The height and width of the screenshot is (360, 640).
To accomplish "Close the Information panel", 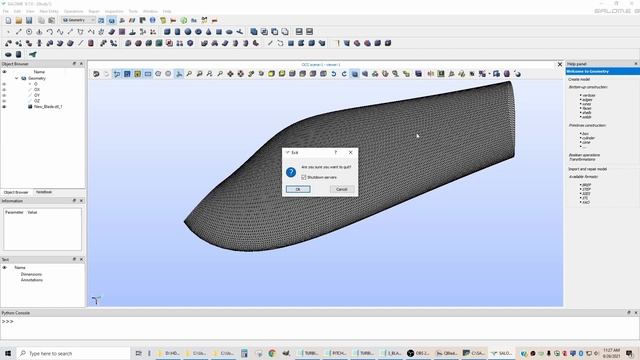I will pos(81,201).
